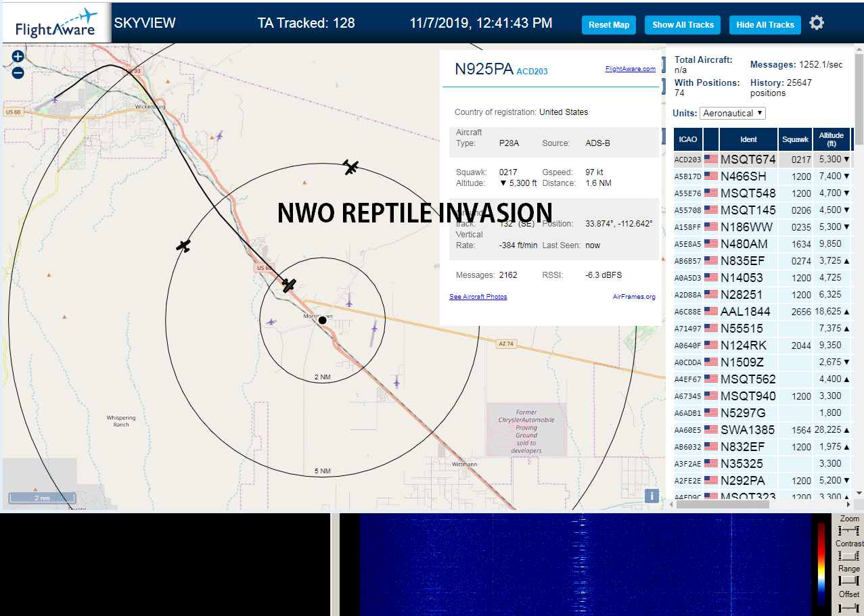Adjust the waterfall Zoom slider

[x=848, y=531]
